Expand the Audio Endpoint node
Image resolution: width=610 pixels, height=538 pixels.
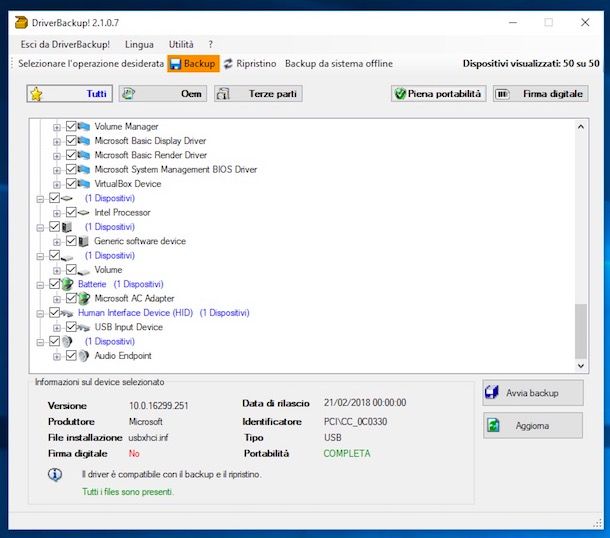click(57, 356)
